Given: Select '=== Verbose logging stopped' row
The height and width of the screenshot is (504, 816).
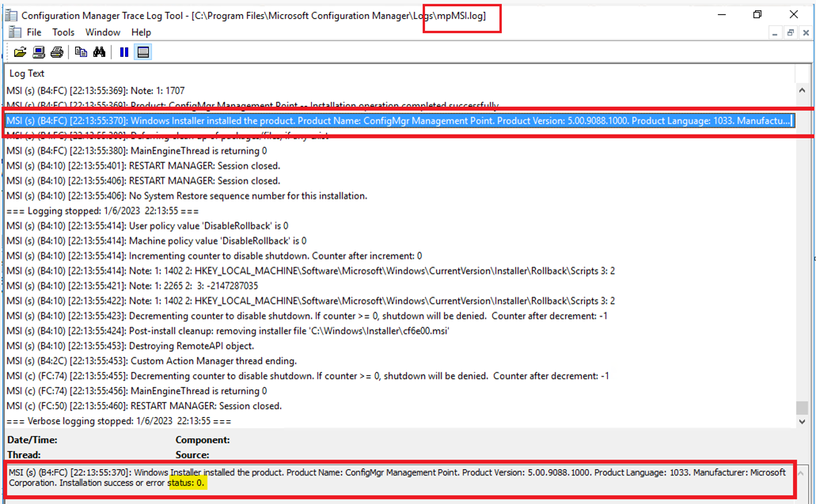Looking at the screenshot, I should tap(400, 421).
